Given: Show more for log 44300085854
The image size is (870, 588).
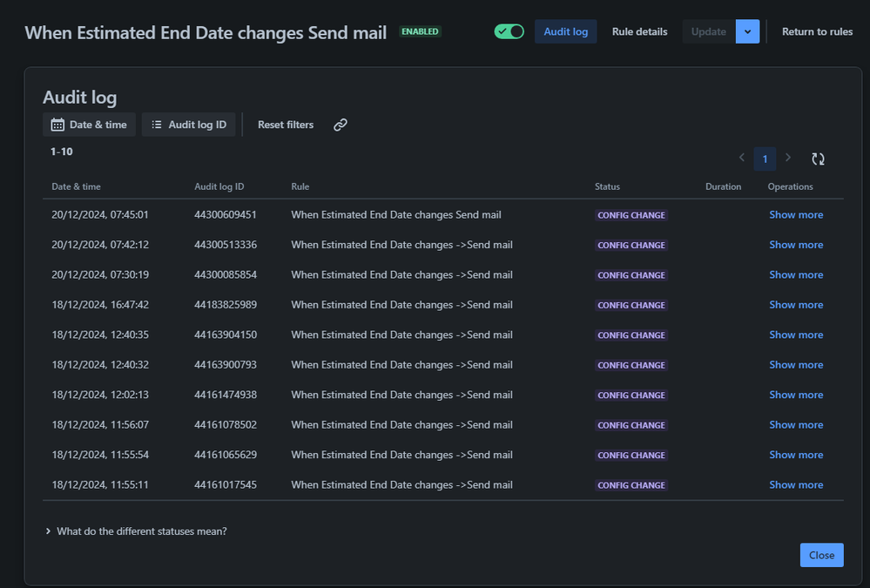Looking at the screenshot, I should click(x=796, y=275).
